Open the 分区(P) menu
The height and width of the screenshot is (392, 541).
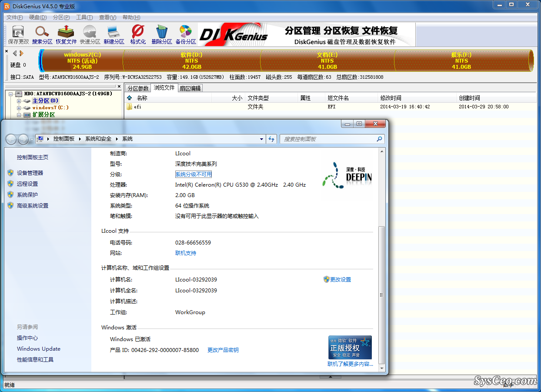[61, 17]
